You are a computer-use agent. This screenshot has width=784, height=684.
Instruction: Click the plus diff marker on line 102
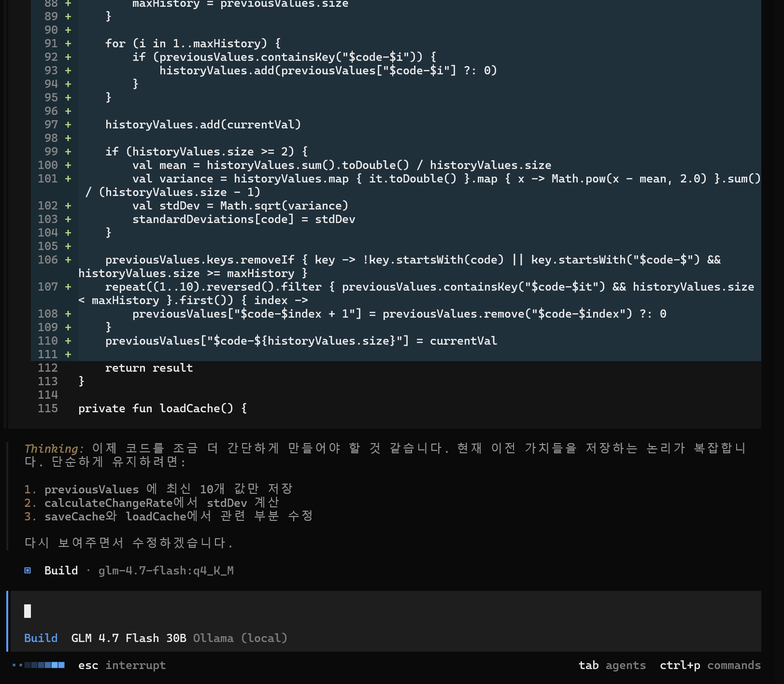[68, 206]
